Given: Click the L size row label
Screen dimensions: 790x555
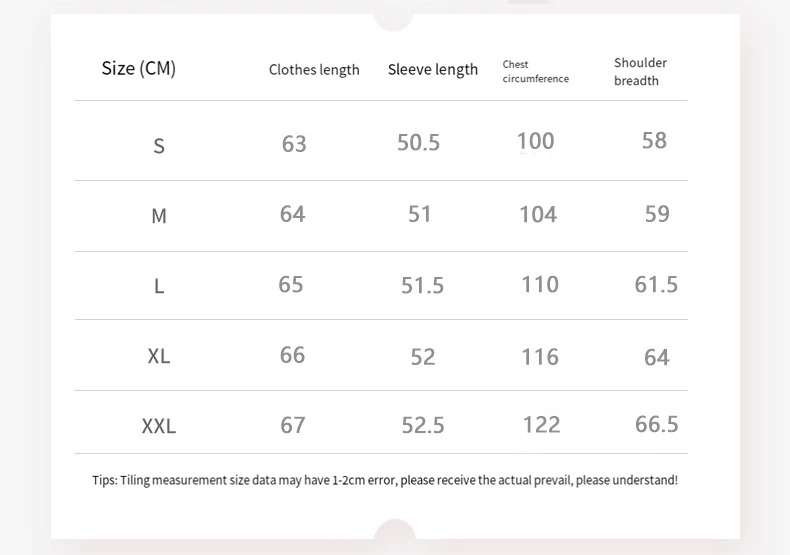Looking at the screenshot, I should point(159,286).
